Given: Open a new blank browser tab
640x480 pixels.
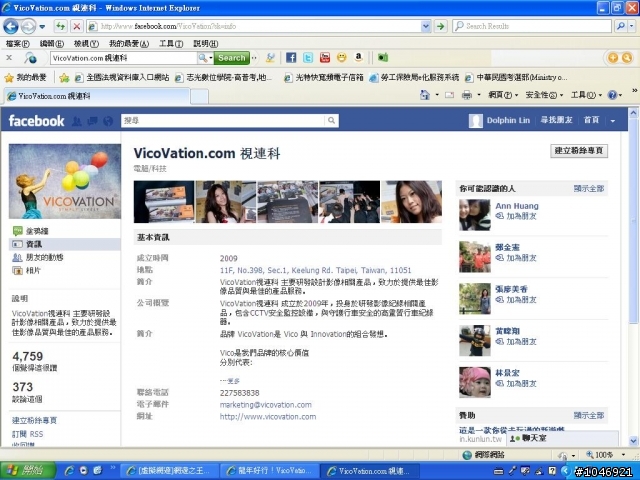Looking at the screenshot, I should pyautogui.click(x=200, y=97).
